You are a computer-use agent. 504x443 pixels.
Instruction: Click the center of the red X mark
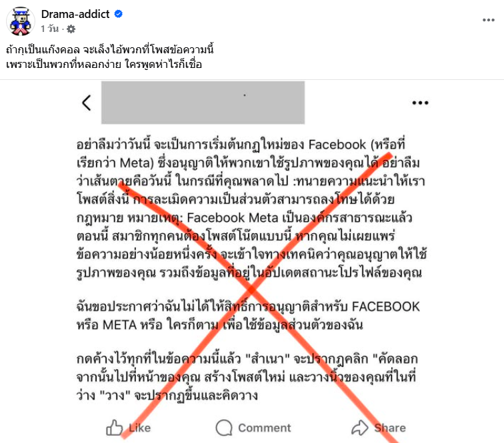(x=252, y=290)
